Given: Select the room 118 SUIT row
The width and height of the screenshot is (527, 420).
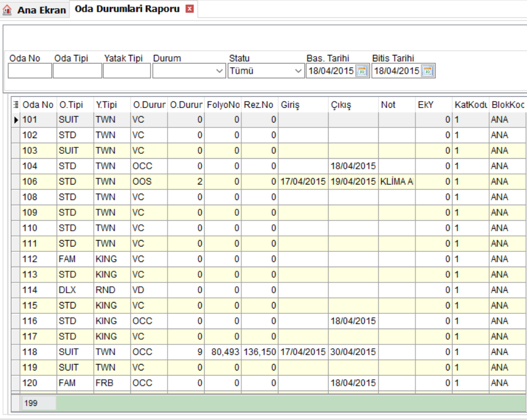Looking at the screenshot, I should [269, 352].
